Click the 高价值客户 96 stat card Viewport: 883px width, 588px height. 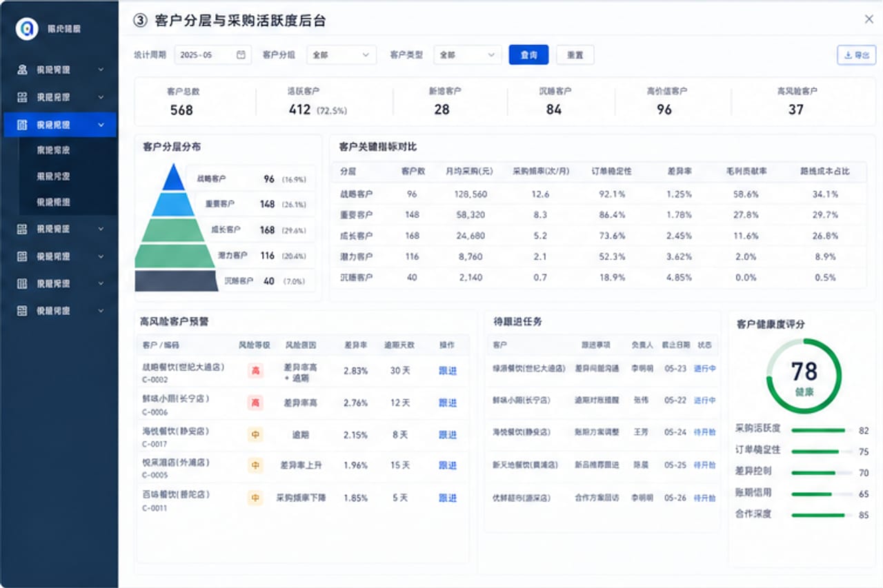(666, 102)
